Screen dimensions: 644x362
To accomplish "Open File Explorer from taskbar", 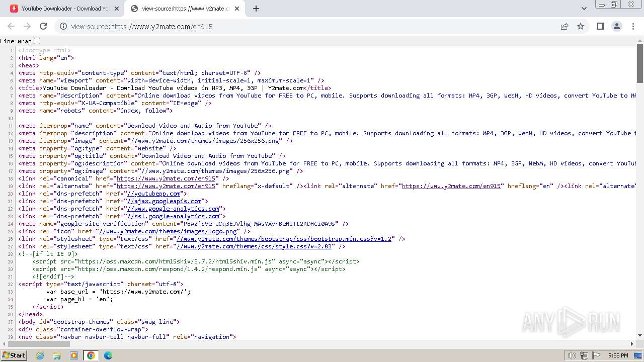I will (57, 355).
